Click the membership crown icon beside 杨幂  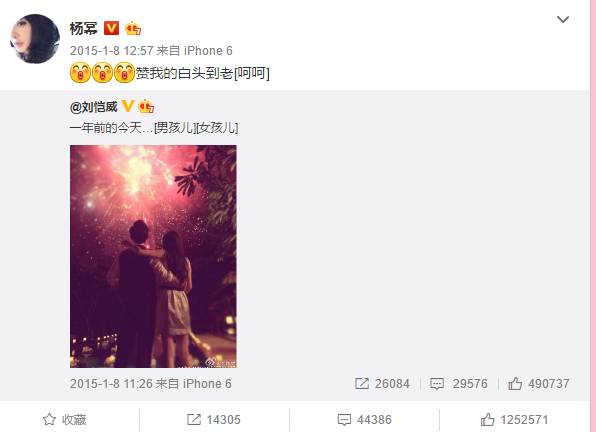133,28
